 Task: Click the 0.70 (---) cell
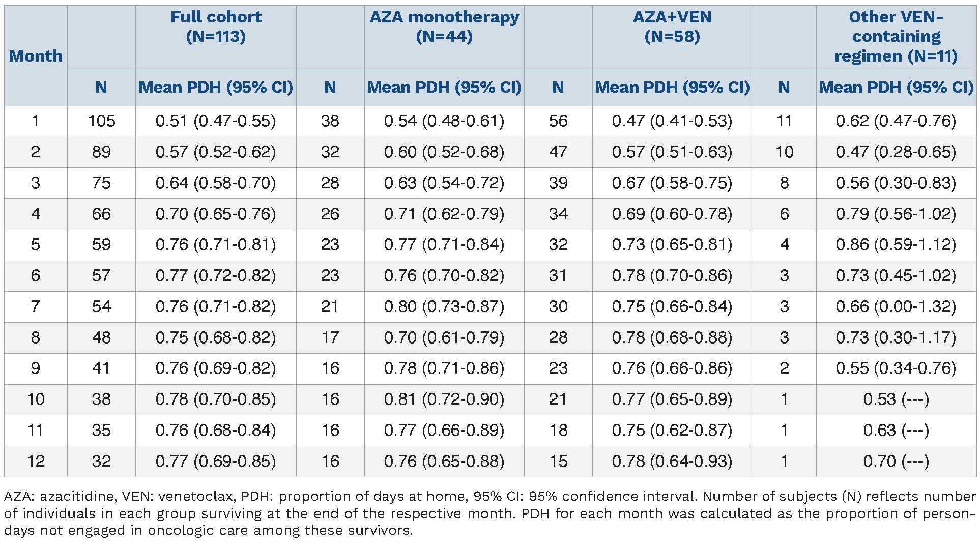click(896, 462)
